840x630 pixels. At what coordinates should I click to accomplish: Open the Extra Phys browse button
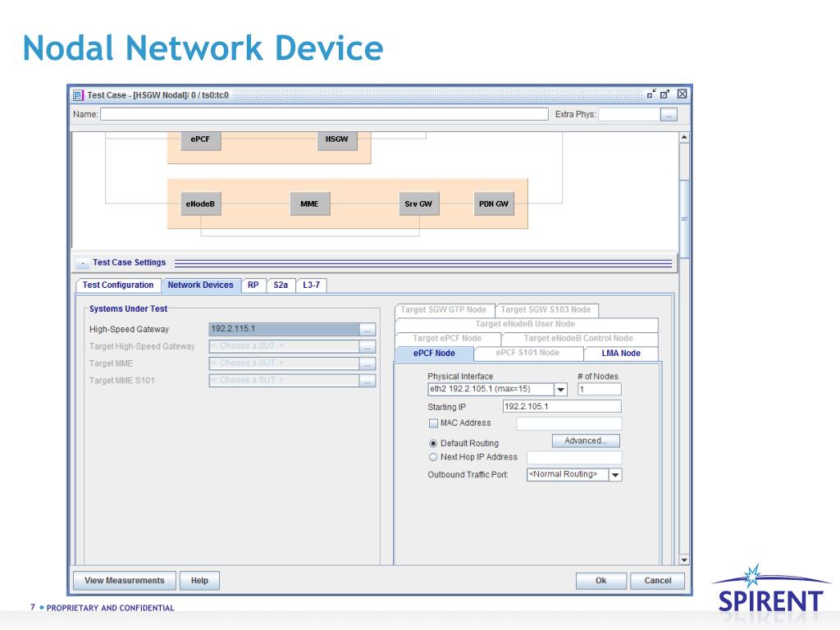[669, 115]
